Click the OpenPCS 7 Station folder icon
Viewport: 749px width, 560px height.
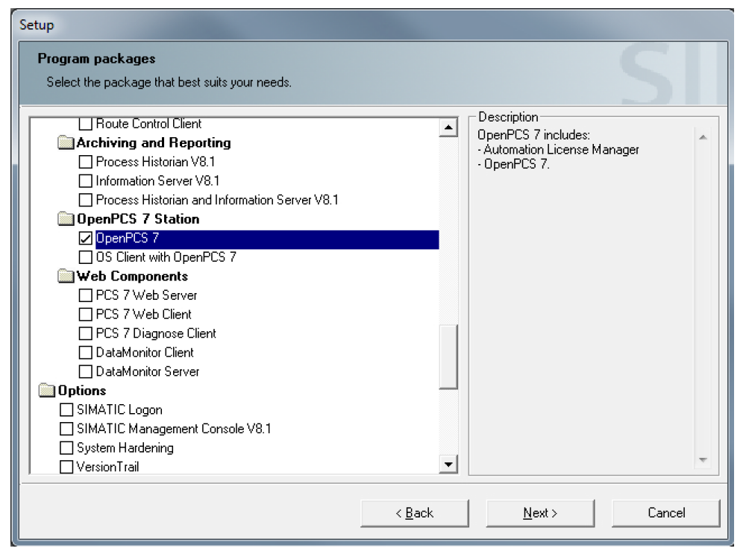(66, 219)
